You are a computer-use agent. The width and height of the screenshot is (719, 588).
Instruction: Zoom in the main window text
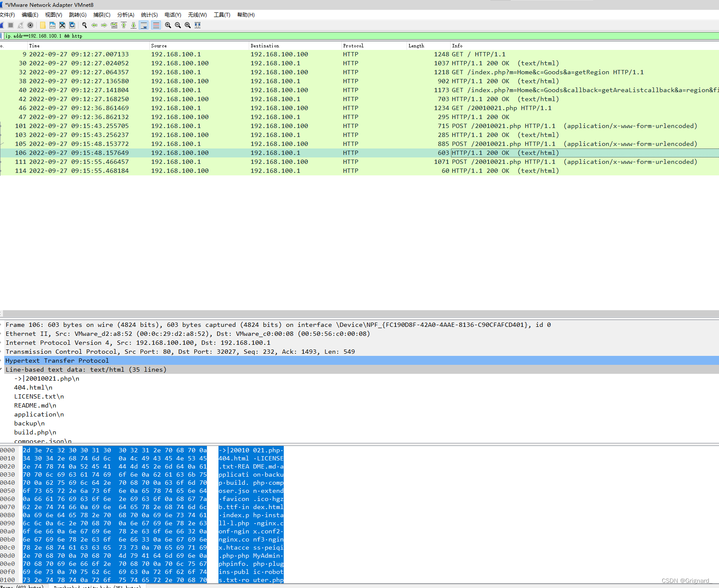[168, 25]
